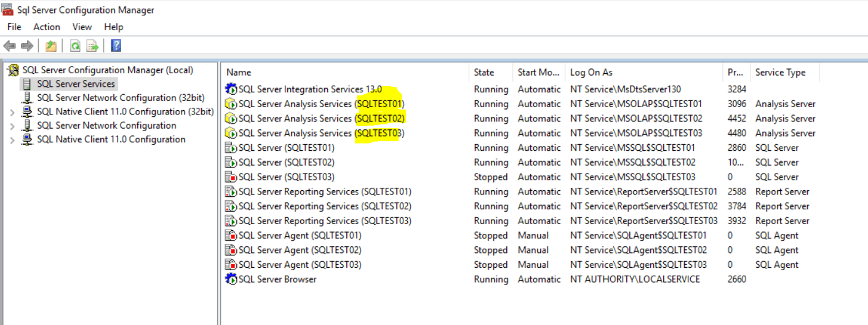Open the View menu
The width and height of the screenshot is (868, 325).
click(82, 27)
